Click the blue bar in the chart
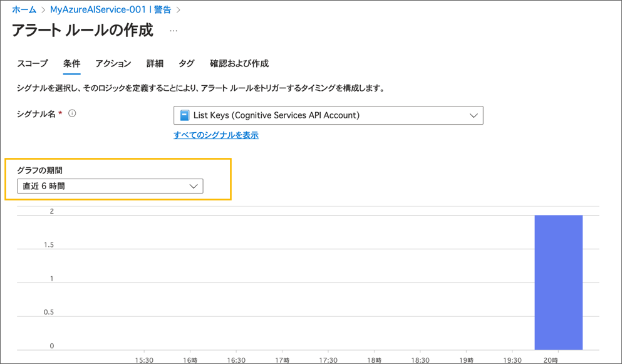Image resolution: width=622 pixels, height=364 pixels. point(559,282)
